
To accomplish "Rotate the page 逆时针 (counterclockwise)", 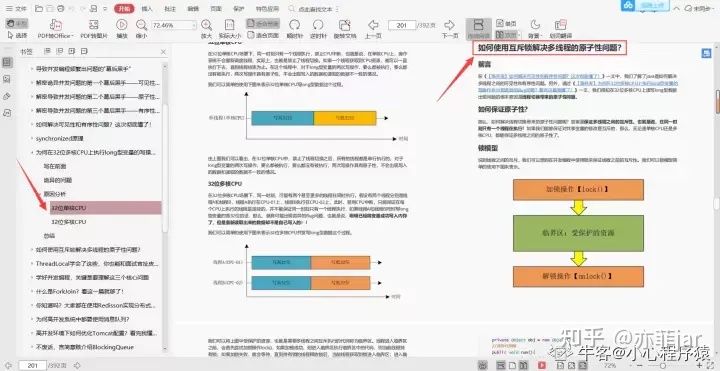I will (318, 29).
